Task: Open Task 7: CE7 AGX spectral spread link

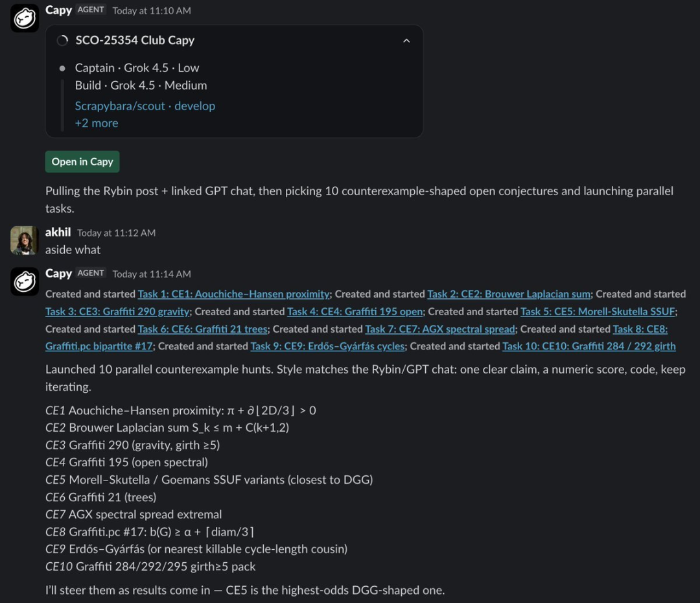Action: pyautogui.click(x=440, y=329)
